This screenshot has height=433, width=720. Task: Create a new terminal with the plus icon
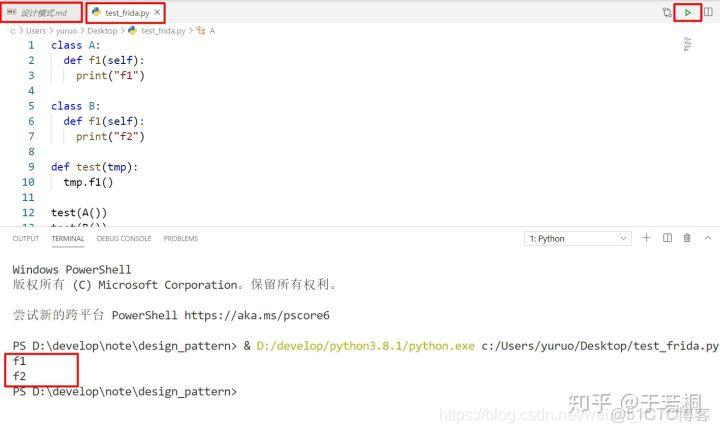tap(647, 238)
